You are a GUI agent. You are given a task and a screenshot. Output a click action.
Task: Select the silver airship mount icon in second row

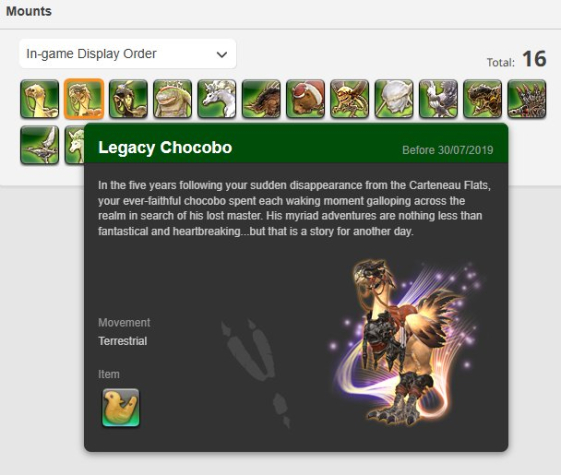39,145
